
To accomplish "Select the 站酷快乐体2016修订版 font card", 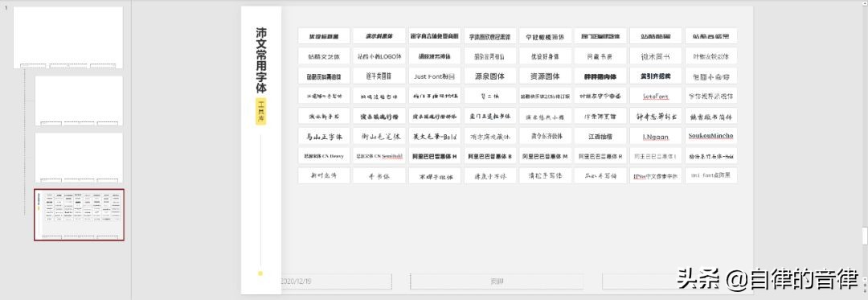I will coord(545,96).
